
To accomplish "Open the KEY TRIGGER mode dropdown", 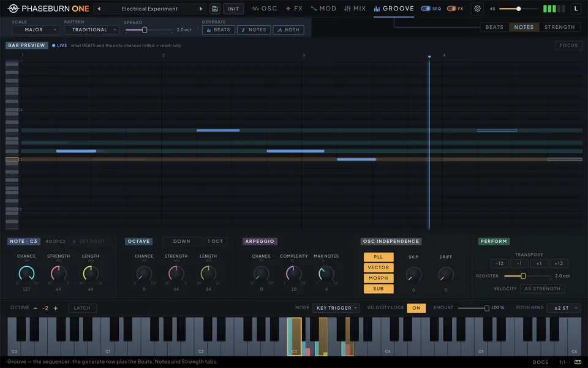I will [x=336, y=308].
